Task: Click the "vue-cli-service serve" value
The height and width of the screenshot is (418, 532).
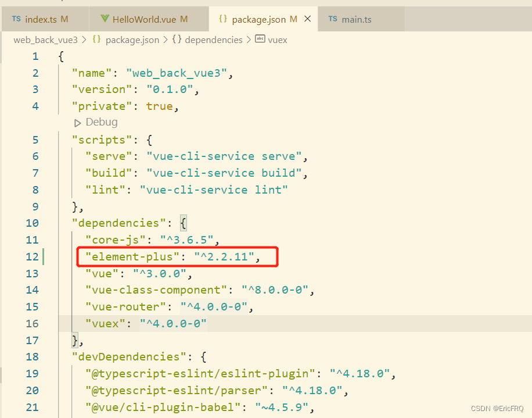Action: coord(224,156)
